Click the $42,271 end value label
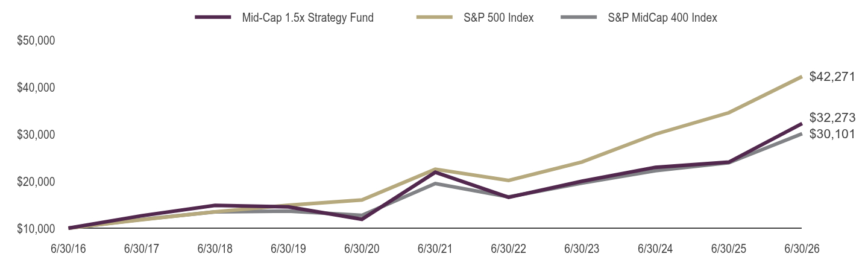Image resolution: width=868 pixels, height=268 pixels. [832, 77]
